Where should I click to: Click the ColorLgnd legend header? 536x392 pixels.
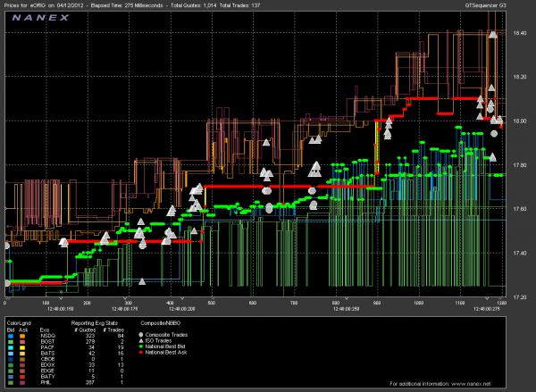[x=19, y=321]
